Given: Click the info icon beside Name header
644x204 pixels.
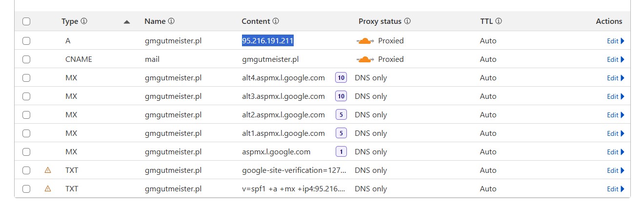Looking at the screenshot, I should point(171,21).
